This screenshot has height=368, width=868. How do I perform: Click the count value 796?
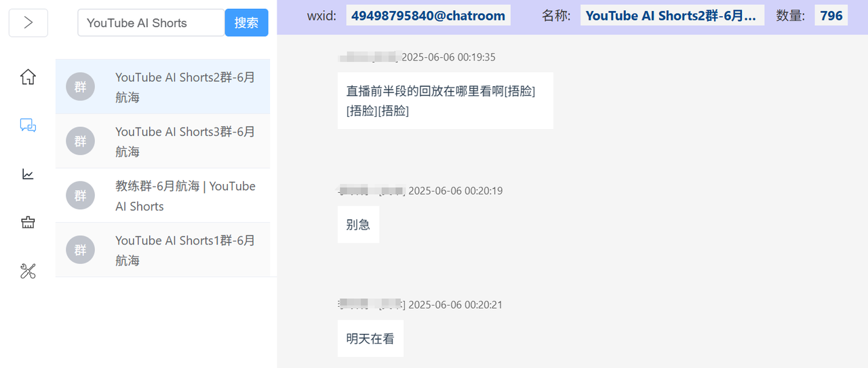click(831, 16)
